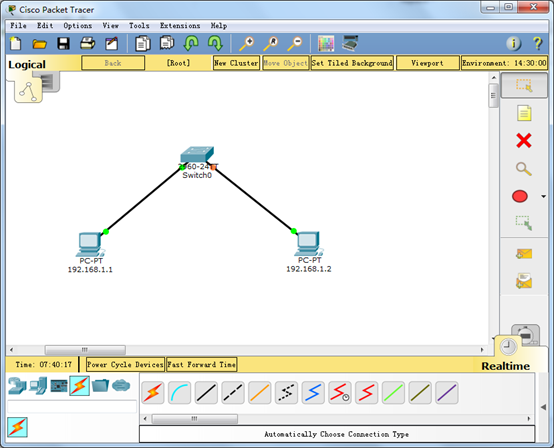Add a Complex PDU open envelope
Screen dimensions: 554x448
tap(524, 281)
